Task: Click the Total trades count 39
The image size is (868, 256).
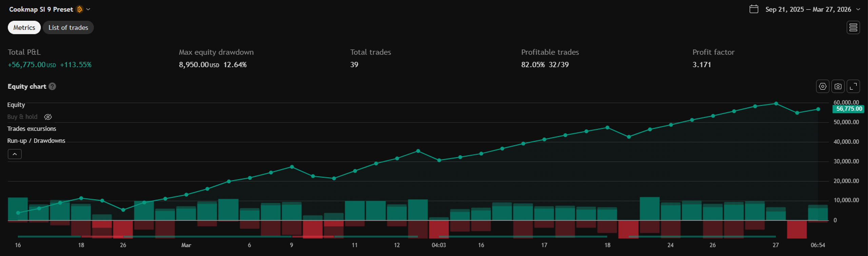Action: click(354, 65)
